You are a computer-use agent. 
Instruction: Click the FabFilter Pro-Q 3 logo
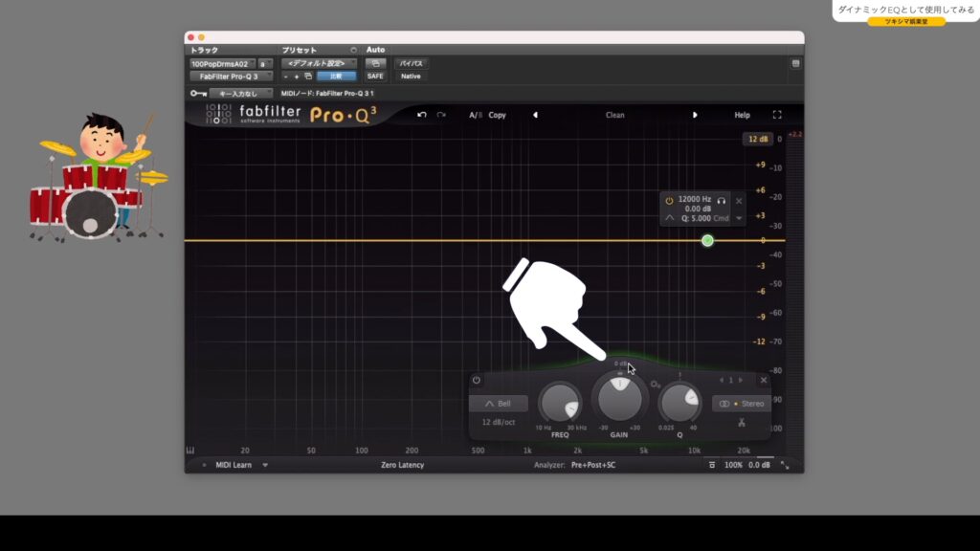(x=291, y=115)
